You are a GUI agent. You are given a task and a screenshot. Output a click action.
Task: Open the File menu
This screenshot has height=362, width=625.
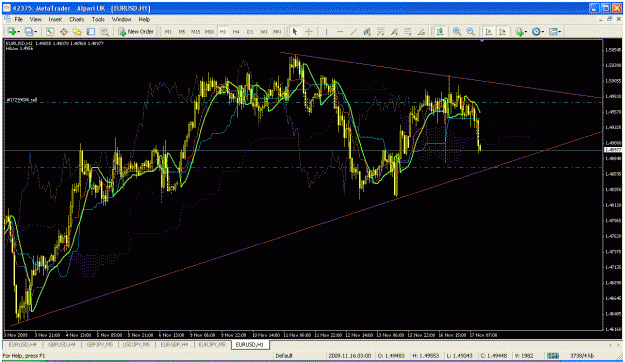coord(19,19)
